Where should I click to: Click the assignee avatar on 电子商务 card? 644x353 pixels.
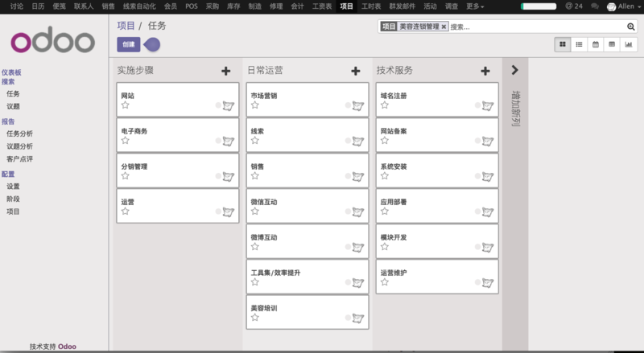229,142
